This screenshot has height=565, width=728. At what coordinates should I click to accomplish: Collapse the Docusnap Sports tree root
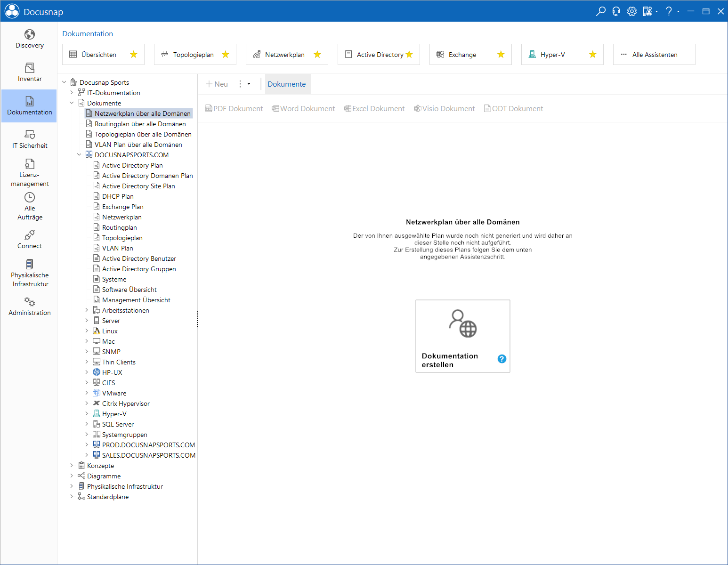click(64, 82)
